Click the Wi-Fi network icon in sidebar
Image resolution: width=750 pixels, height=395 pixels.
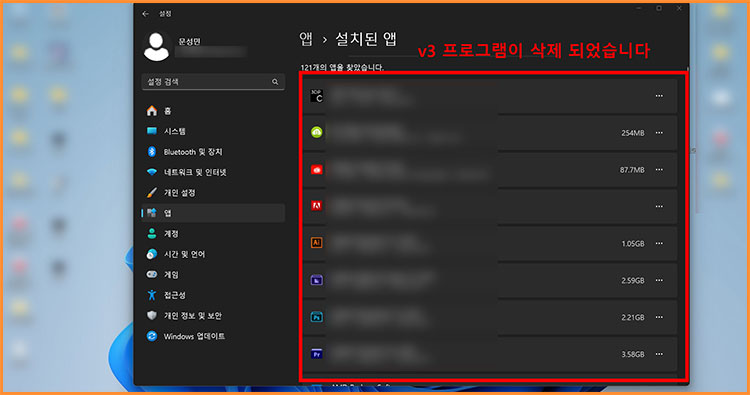pos(152,172)
